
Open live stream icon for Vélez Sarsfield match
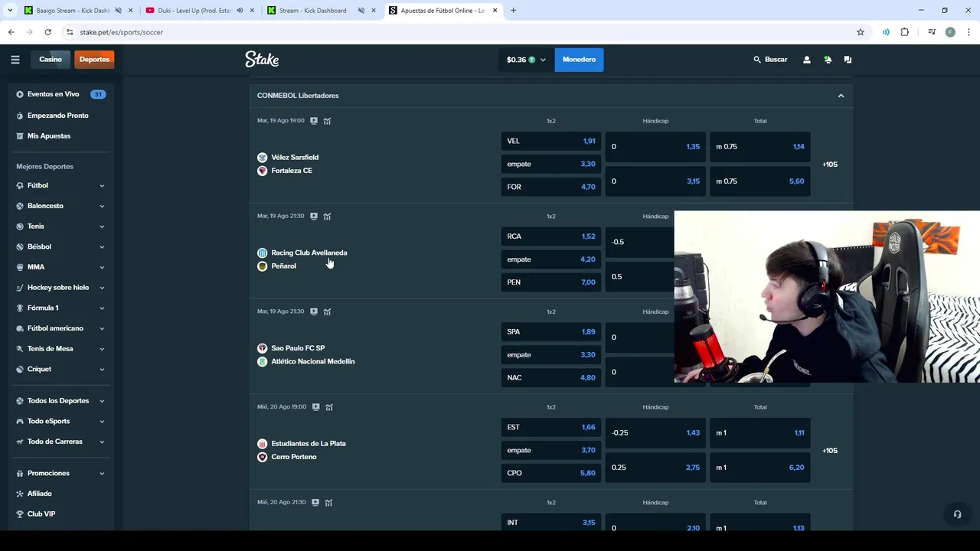pos(314,121)
